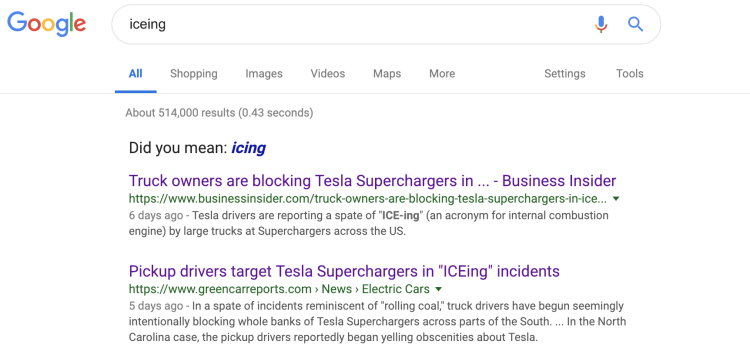Expand dropdown arrow beside Green Car Reports URL
Screen dimensions: 750x361
point(438,289)
